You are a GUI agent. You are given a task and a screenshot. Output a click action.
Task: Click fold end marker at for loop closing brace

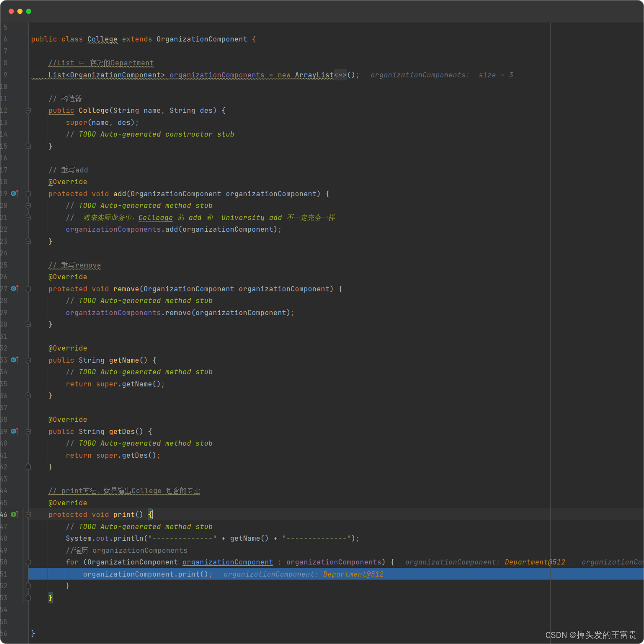tap(28, 586)
